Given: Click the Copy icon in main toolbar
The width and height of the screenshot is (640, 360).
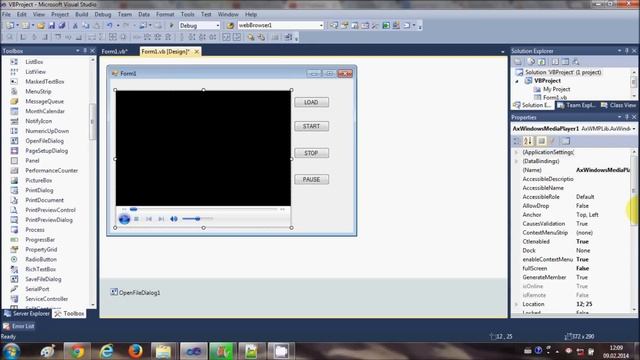Looking at the screenshot, I should click(x=86, y=25).
